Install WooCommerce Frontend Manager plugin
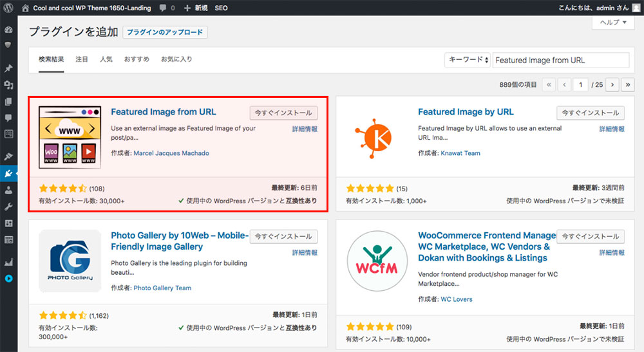This screenshot has width=644, height=352. click(x=591, y=236)
